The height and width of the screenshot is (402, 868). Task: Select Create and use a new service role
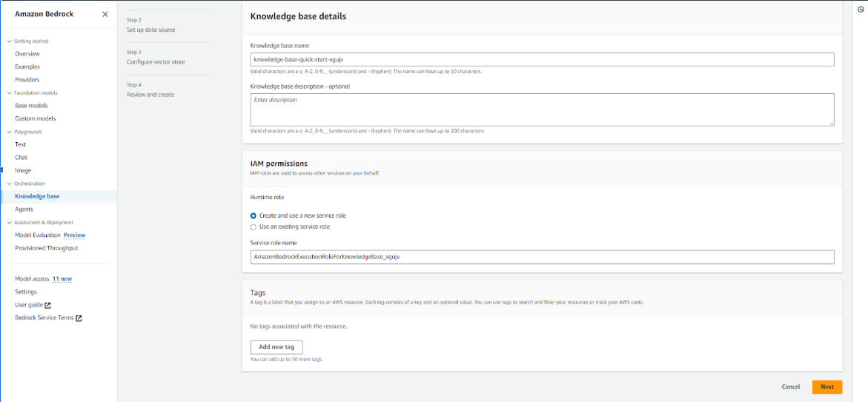254,215
